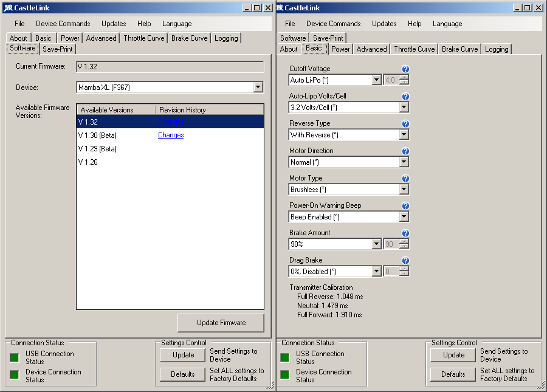Open help for Auto-Lipo Volts/Cell setting
This screenshot has width=547, height=392.
[405, 96]
